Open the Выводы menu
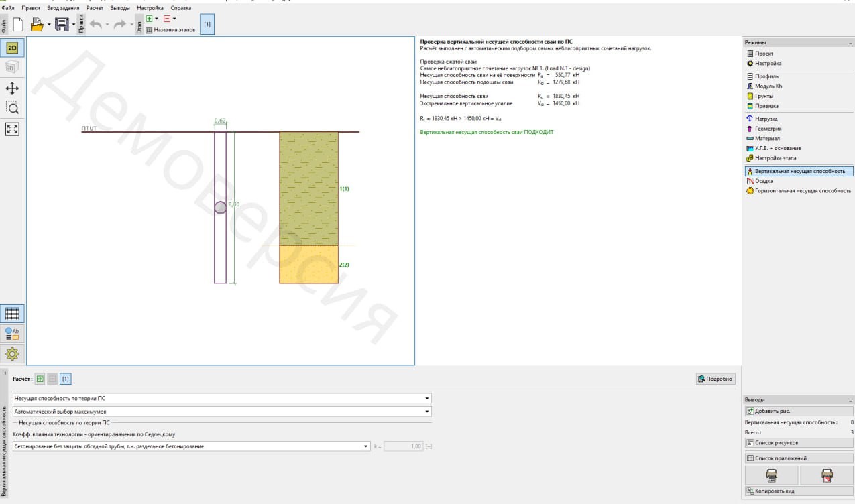 point(120,8)
